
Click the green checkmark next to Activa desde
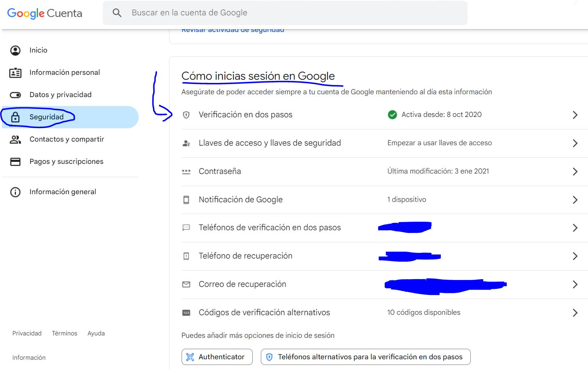tap(392, 115)
